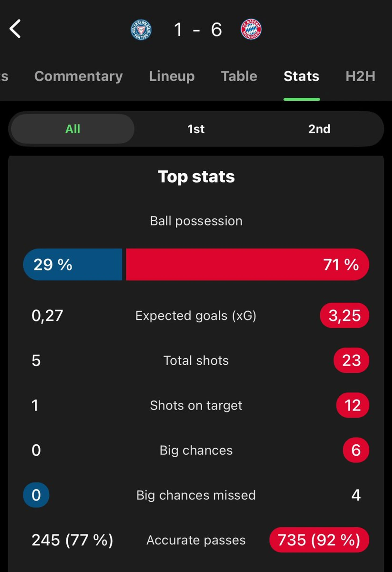
Task: Tap the red 12 shots on target badge
Action: [353, 405]
